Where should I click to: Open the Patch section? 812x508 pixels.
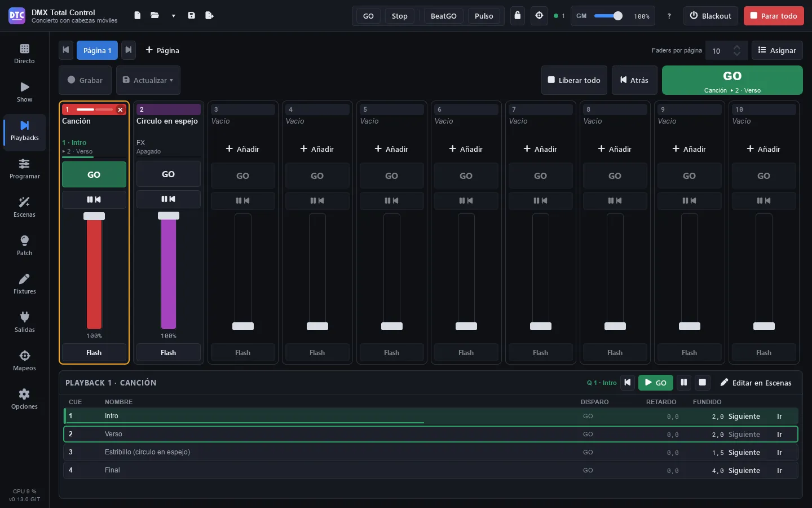pos(25,246)
